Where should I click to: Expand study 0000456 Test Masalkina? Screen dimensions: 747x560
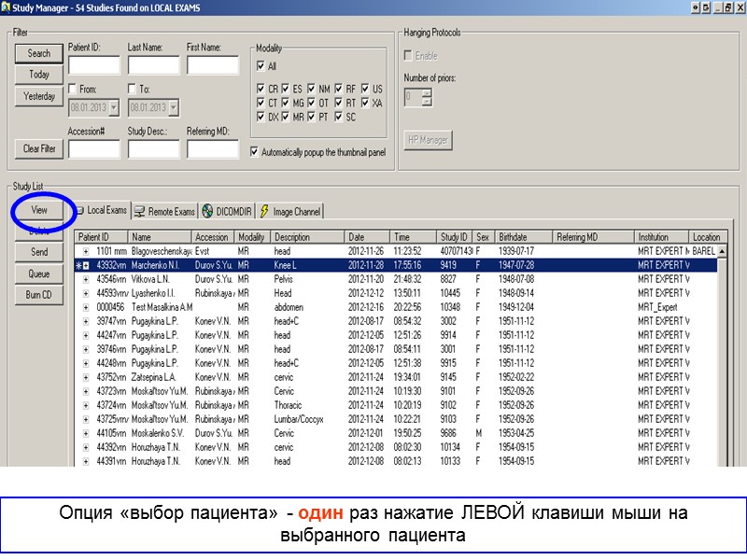(86, 308)
